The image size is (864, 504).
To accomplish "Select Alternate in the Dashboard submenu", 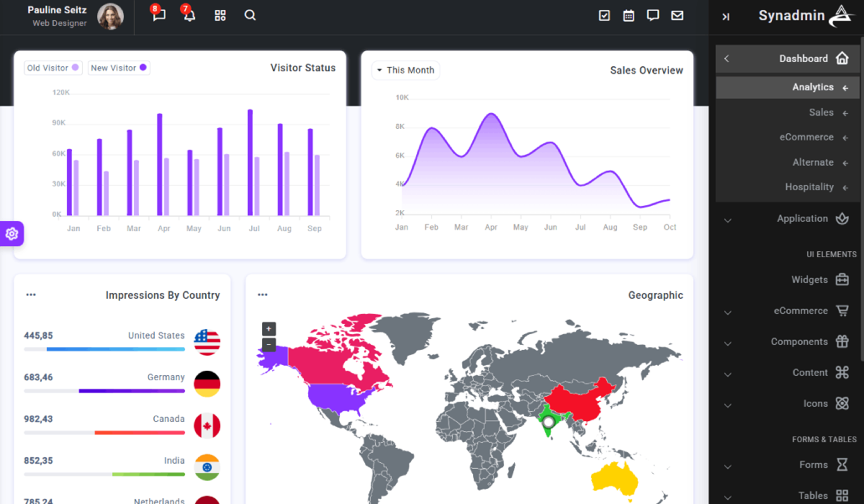I will pos(788,162).
